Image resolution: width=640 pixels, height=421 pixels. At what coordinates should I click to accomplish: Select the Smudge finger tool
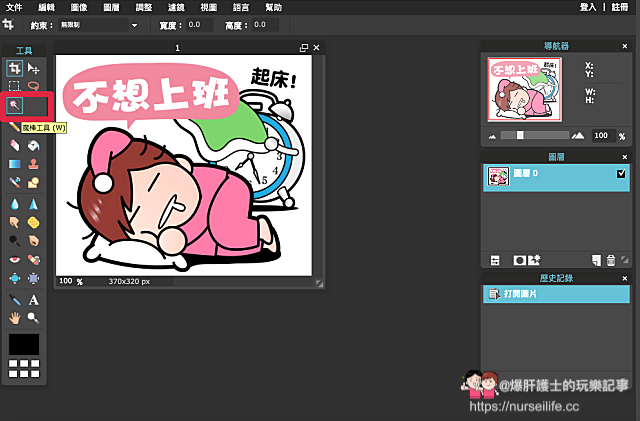point(15,223)
